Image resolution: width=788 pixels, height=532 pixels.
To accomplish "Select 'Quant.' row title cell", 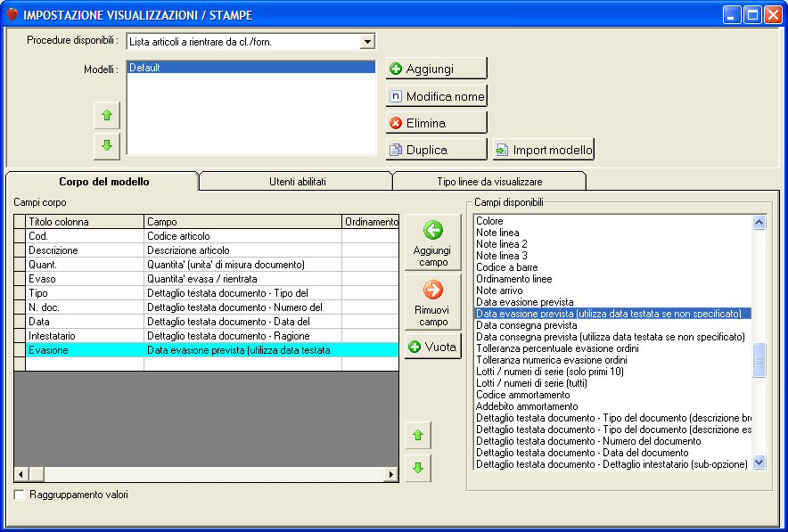I will click(x=85, y=265).
